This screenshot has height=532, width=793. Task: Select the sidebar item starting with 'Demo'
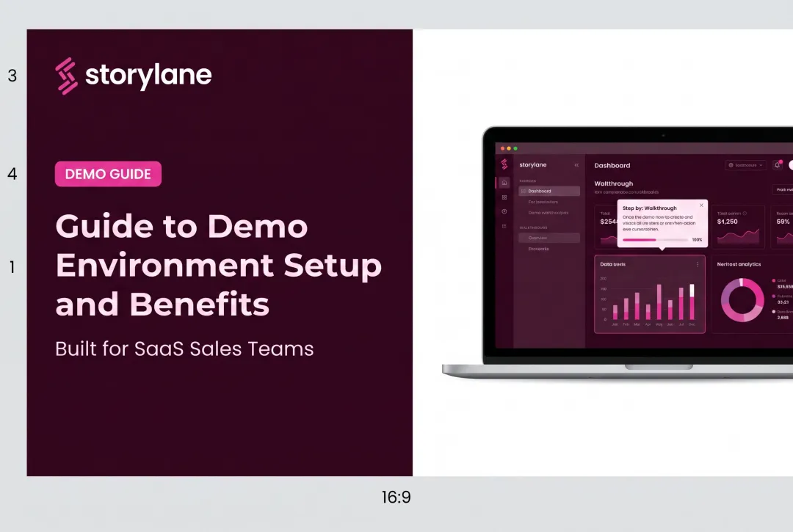click(548, 213)
